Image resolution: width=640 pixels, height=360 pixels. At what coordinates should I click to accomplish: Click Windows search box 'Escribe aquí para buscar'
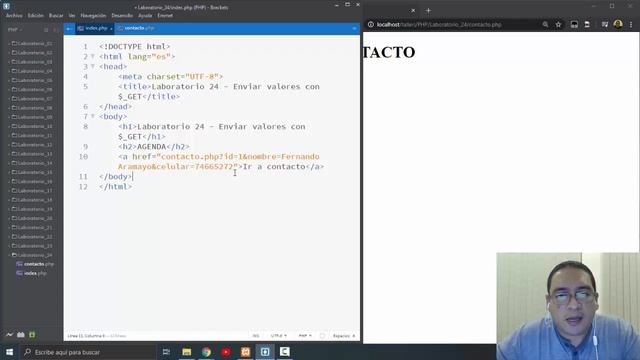pos(88,352)
